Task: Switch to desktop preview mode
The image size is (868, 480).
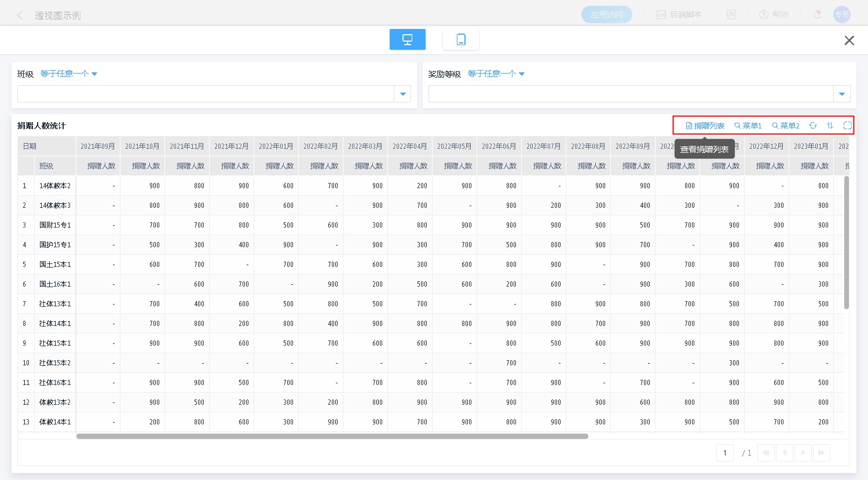Action: click(407, 39)
